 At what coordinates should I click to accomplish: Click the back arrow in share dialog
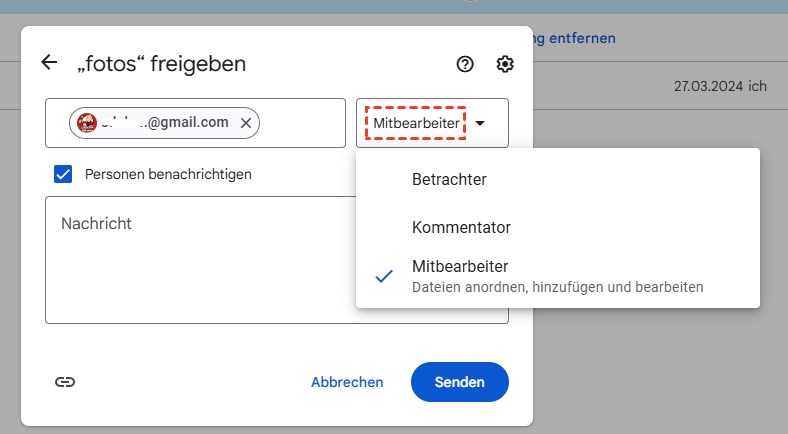pyautogui.click(x=49, y=63)
